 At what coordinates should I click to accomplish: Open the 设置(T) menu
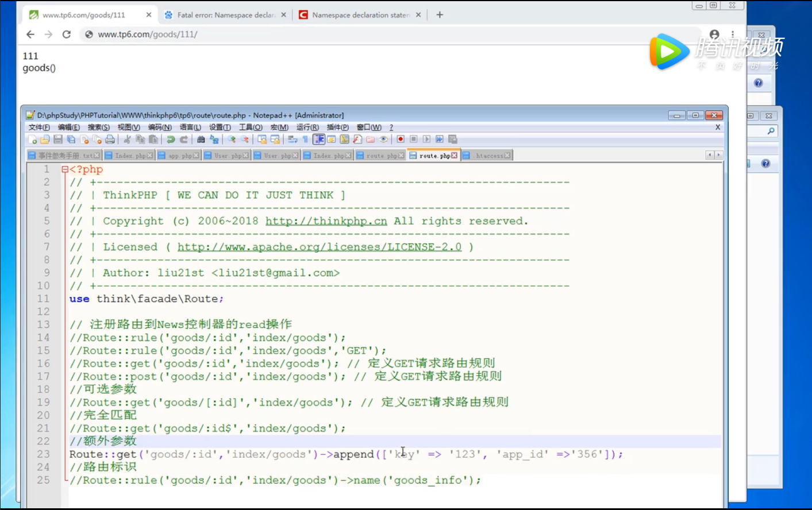pyautogui.click(x=220, y=127)
